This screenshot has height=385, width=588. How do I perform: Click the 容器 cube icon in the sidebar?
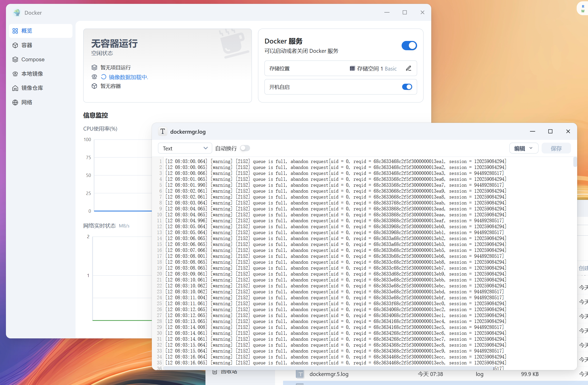point(15,45)
